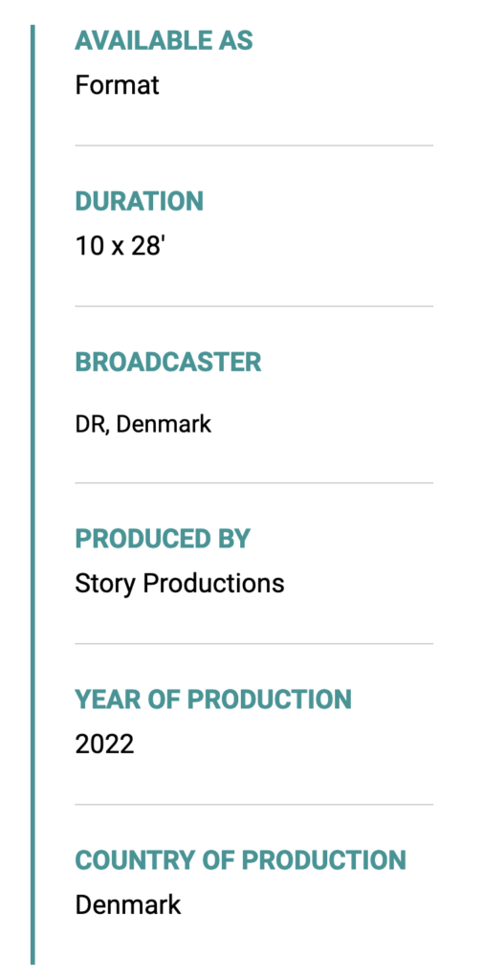This screenshot has width=483, height=980.
Task: Click the AVAILABLE AS heading
Action: tap(164, 41)
